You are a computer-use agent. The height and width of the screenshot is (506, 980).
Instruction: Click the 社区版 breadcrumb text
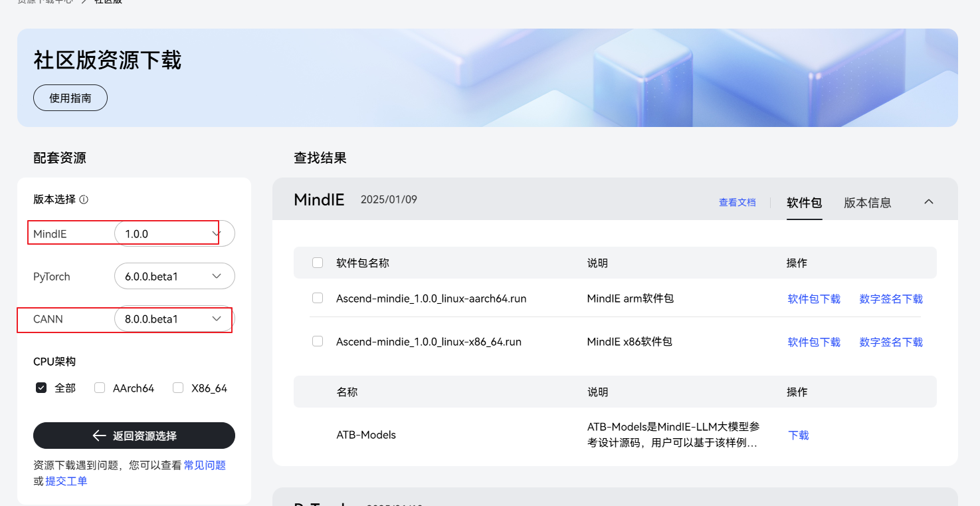coord(108,2)
